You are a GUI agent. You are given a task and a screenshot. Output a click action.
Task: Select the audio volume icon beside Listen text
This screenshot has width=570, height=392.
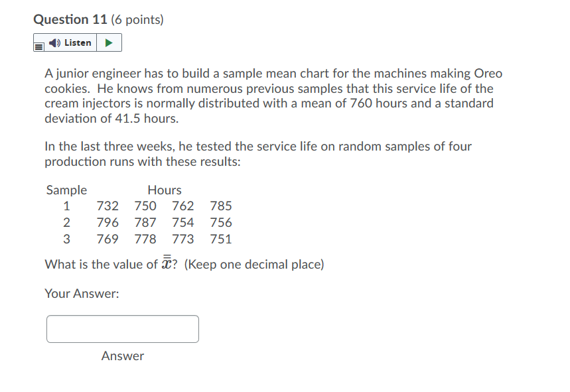53,42
